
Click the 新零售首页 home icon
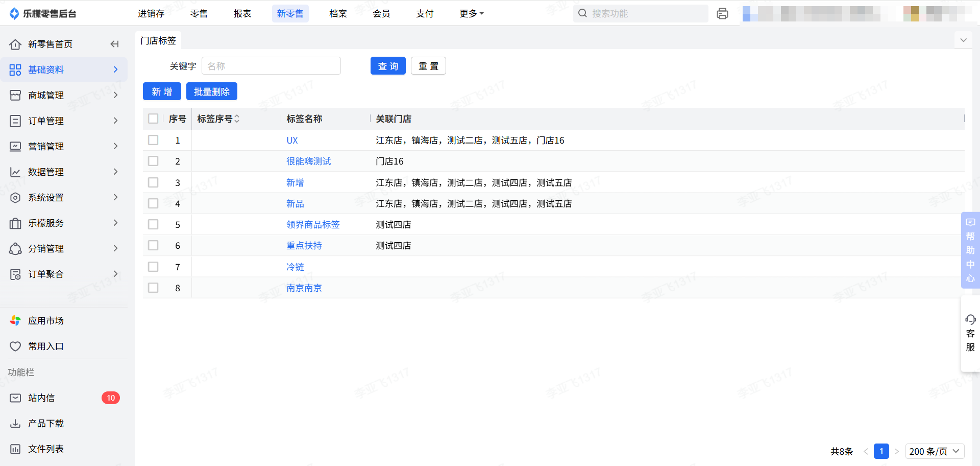(x=15, y=44)
